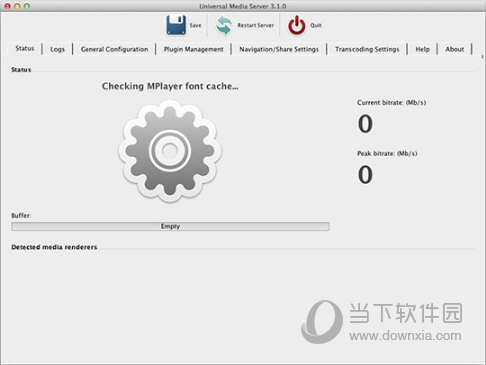Click the 'Current bitrate: (Mb/s)' label
Image resolution: width=486 pixels, height=365 pixels.
tap(391, 103)
